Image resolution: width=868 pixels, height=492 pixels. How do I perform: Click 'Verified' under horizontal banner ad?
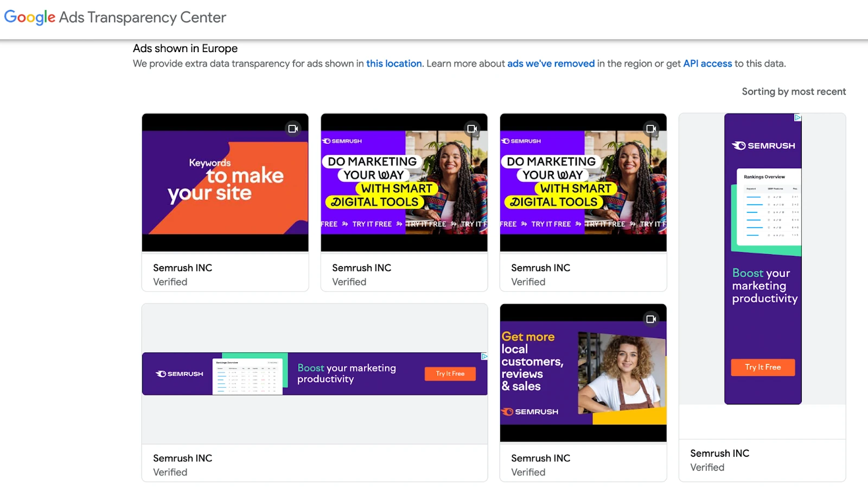[170, 472]
